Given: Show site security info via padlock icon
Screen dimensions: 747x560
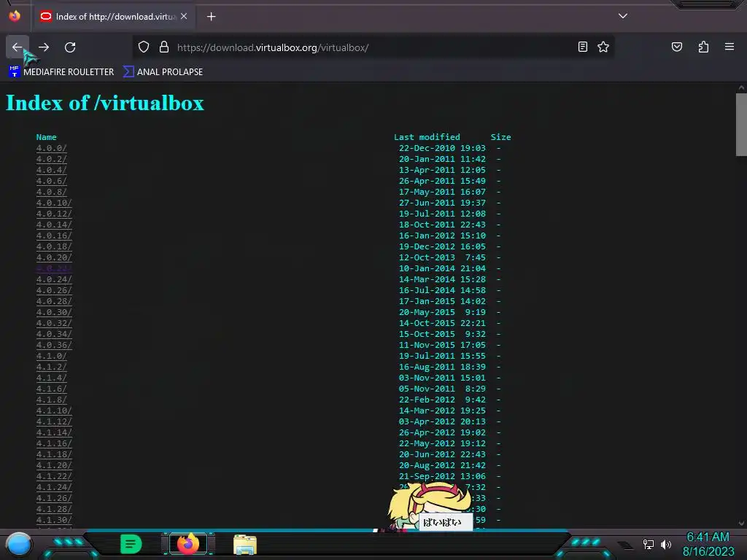Looking at the screenshot, I should tap(164, 47).
